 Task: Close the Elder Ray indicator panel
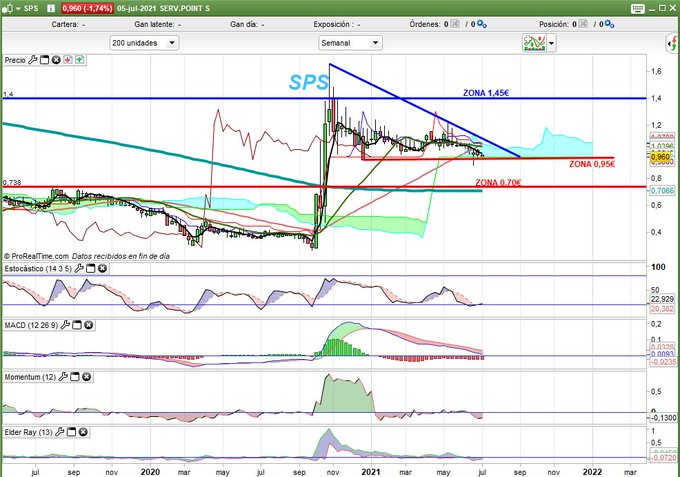click(x=83, y=432)
